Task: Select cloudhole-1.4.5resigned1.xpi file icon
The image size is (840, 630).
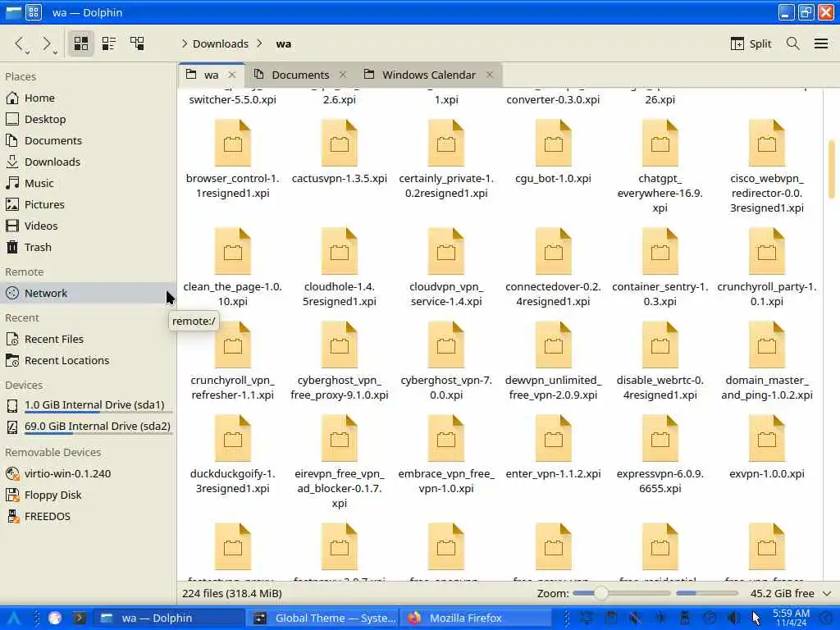Action: (x=339, y=251)
